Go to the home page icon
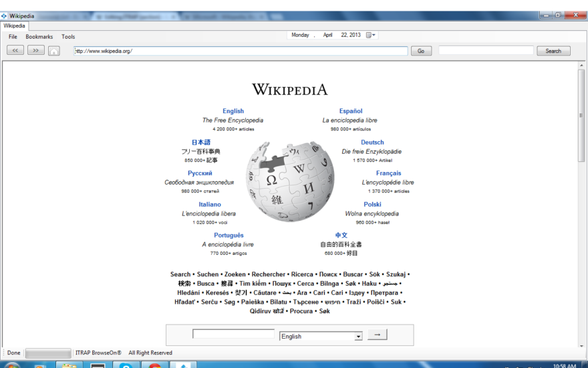This screenshot has height=368, width=588. 54,51
